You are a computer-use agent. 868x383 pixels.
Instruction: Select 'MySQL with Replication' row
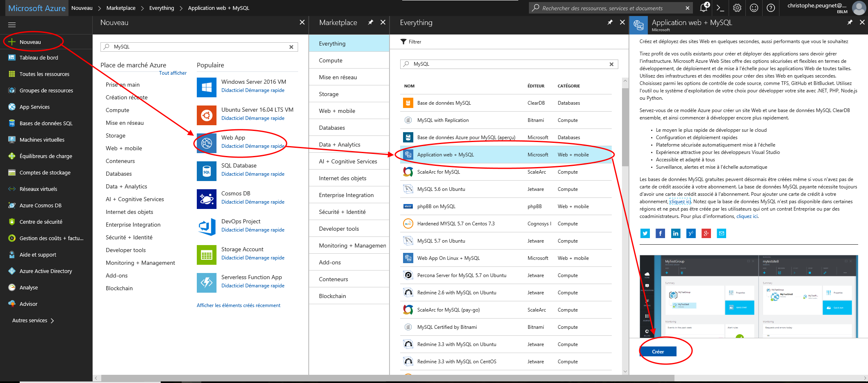pyautogui.click(x=506, y=120)
